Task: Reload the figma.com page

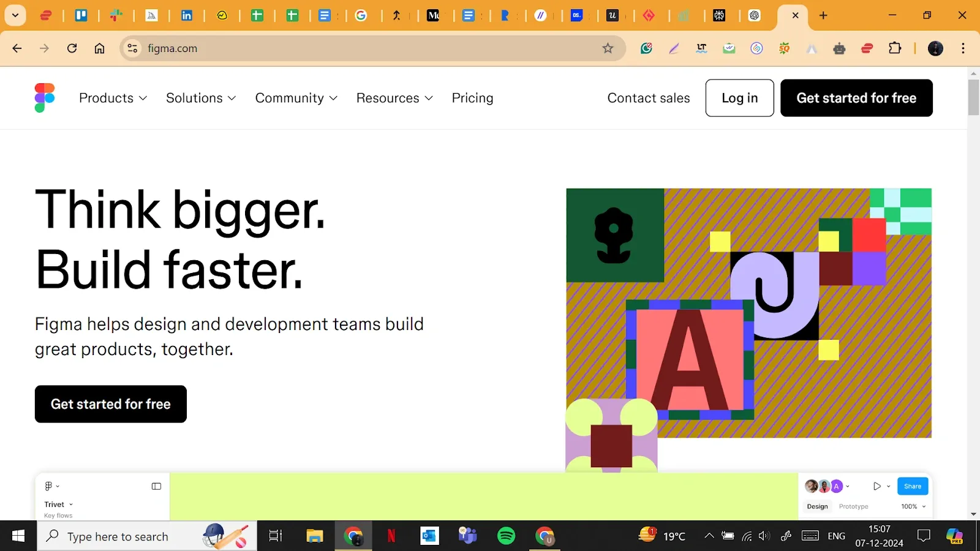Action: (72, 48)
